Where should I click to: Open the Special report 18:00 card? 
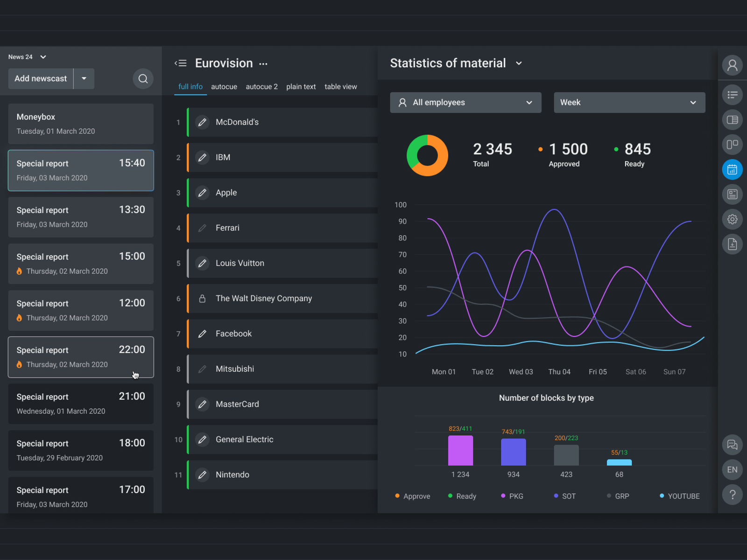pyautogui.click(x=81, y=451)
